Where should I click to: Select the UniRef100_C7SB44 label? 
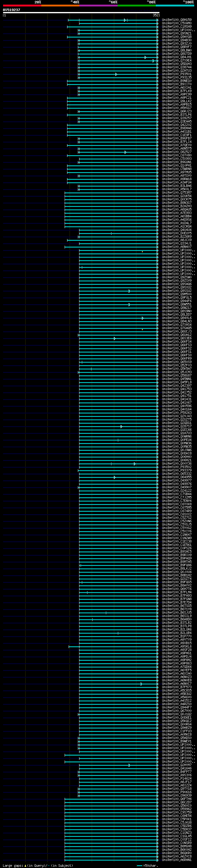pos(177,494)
